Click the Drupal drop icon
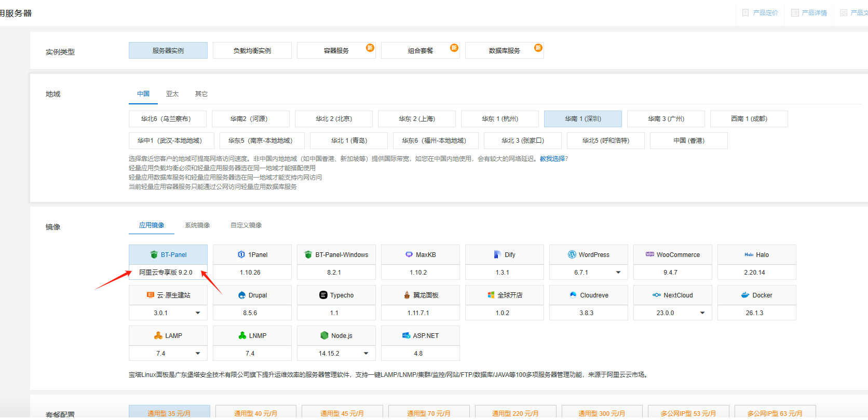Viewport: 868px width, 420px height. [x=242, y=295]
